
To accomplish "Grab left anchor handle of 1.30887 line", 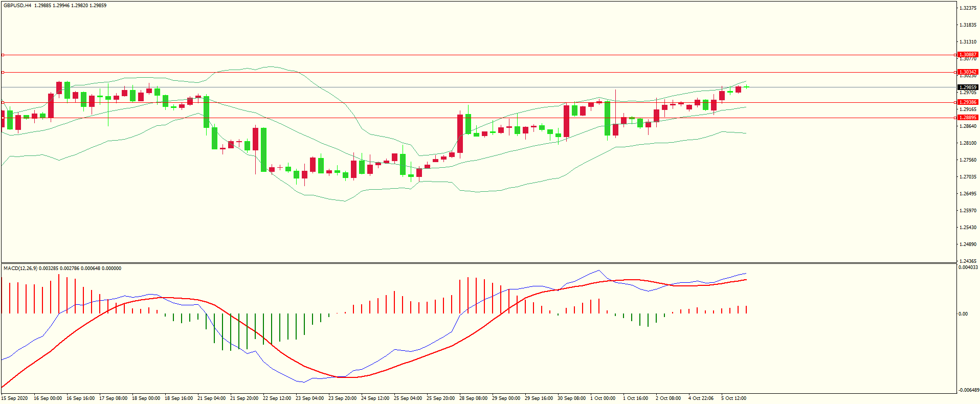I will click(x=3, y=55).
